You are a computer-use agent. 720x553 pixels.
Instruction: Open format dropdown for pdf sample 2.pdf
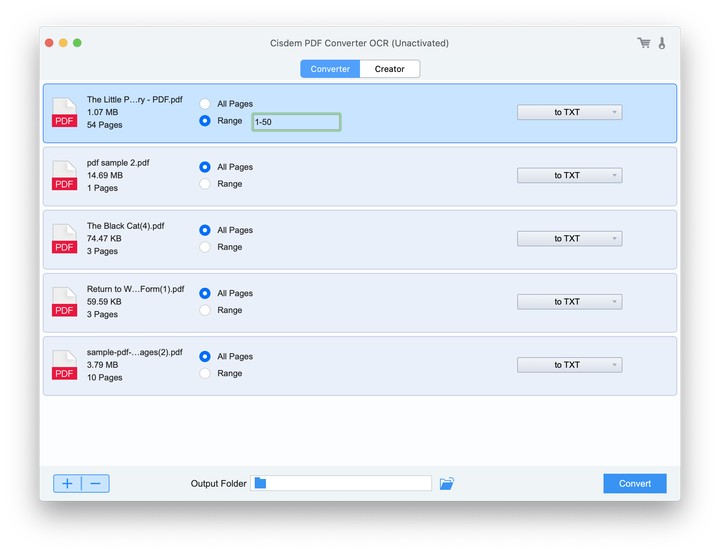(569, 175)
